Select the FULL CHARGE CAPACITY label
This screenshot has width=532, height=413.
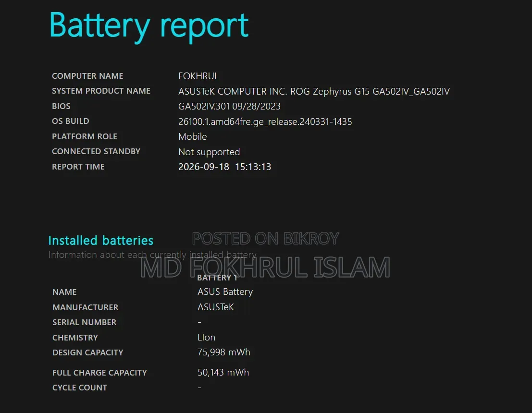(x=99, y=373)
